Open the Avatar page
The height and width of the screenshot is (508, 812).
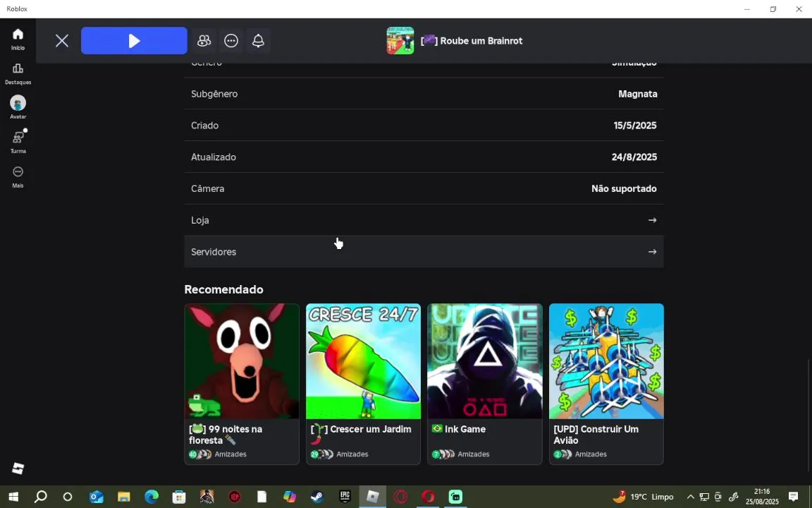18,107
